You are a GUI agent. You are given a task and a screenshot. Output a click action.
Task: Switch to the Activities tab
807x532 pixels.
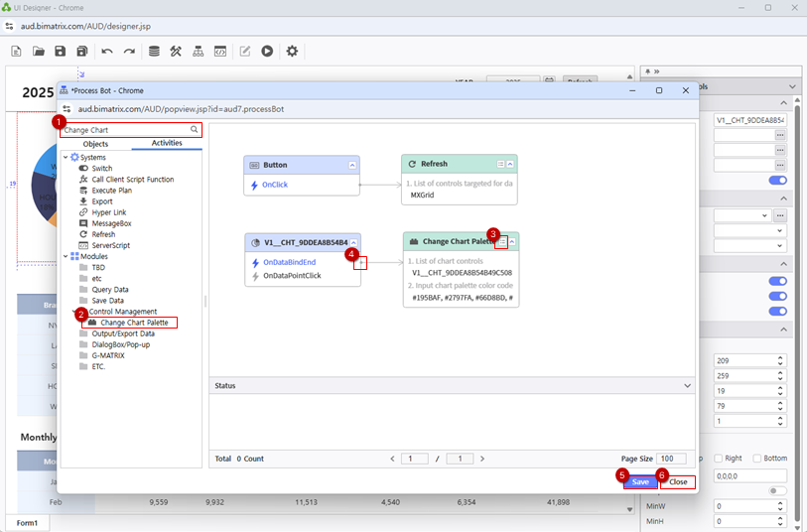pyautogui.click(x=166, y=144)
